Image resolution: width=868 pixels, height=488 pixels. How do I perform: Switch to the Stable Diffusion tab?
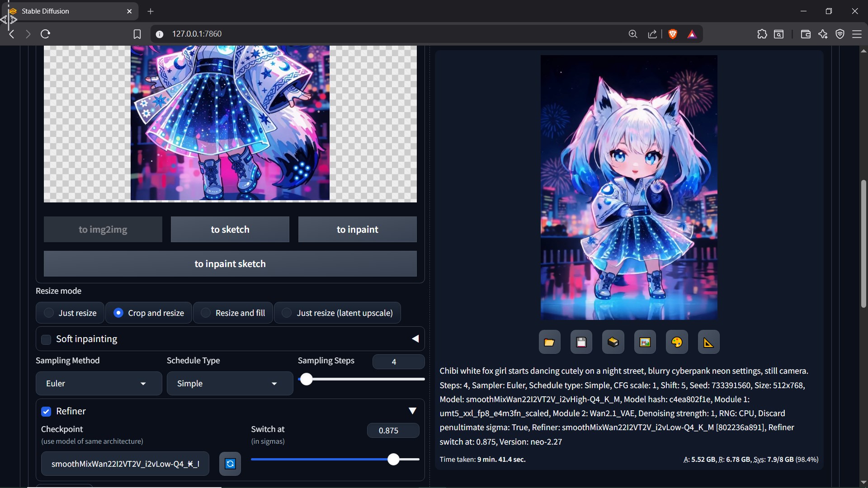(x=70, y=11)
